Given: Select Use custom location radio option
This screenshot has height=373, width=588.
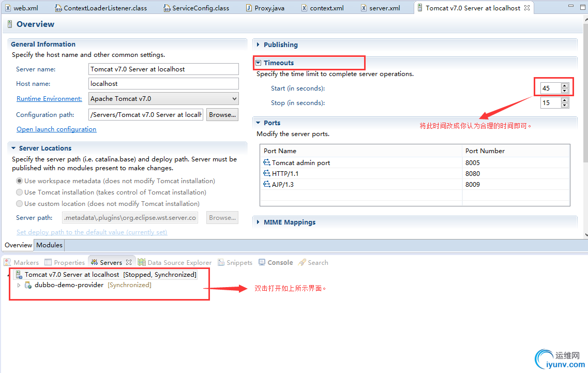Looking at the screenshot, I should pyautogui.click(x=19, y=204).
